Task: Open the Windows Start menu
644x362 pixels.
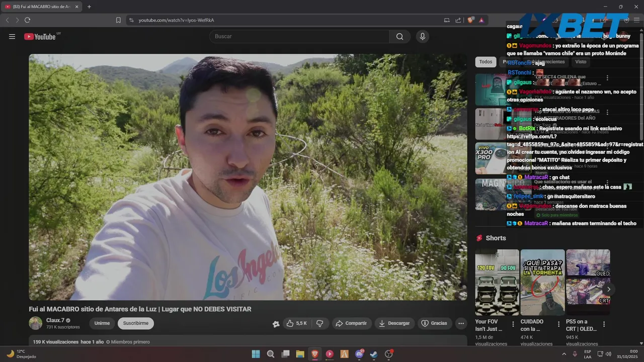Action: [256, 354]
